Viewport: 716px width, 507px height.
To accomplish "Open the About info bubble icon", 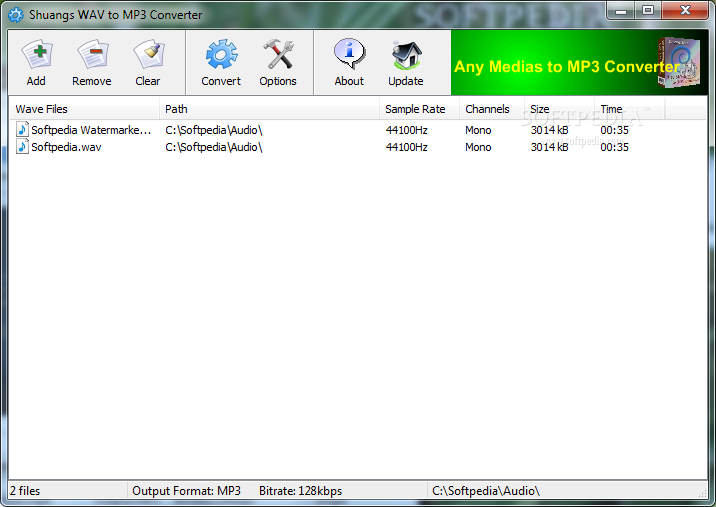I will (x=349, y=54).
